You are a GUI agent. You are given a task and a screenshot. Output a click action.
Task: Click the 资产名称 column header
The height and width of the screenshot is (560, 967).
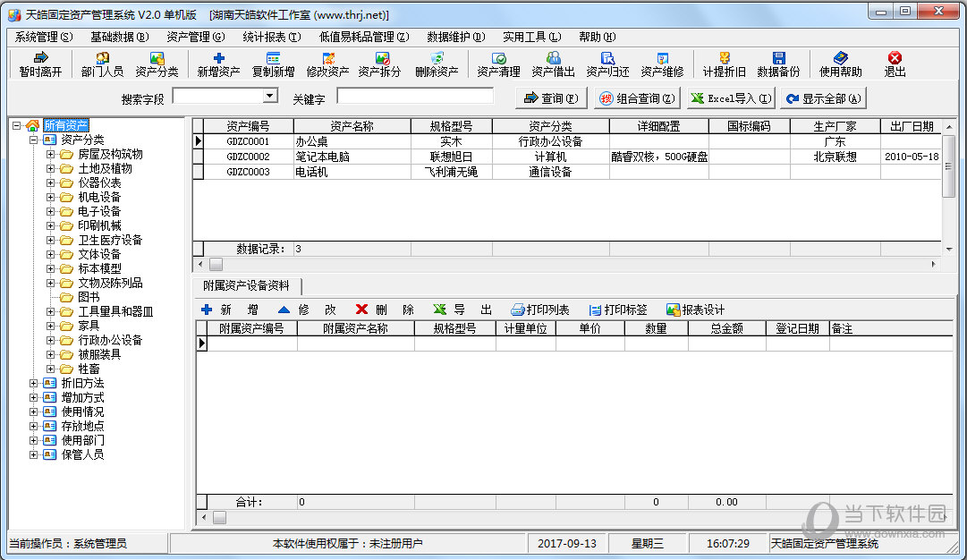352,126
